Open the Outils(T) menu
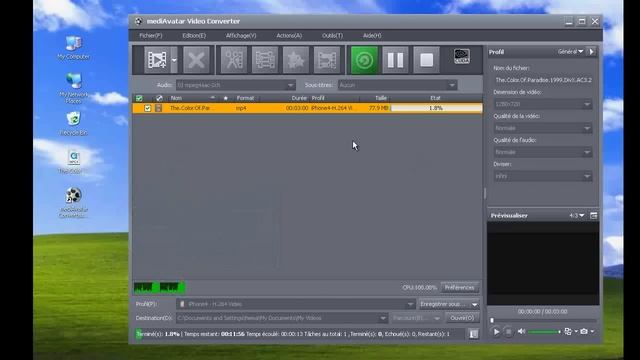This screenshot has width=640, height=360. (332, 36)
